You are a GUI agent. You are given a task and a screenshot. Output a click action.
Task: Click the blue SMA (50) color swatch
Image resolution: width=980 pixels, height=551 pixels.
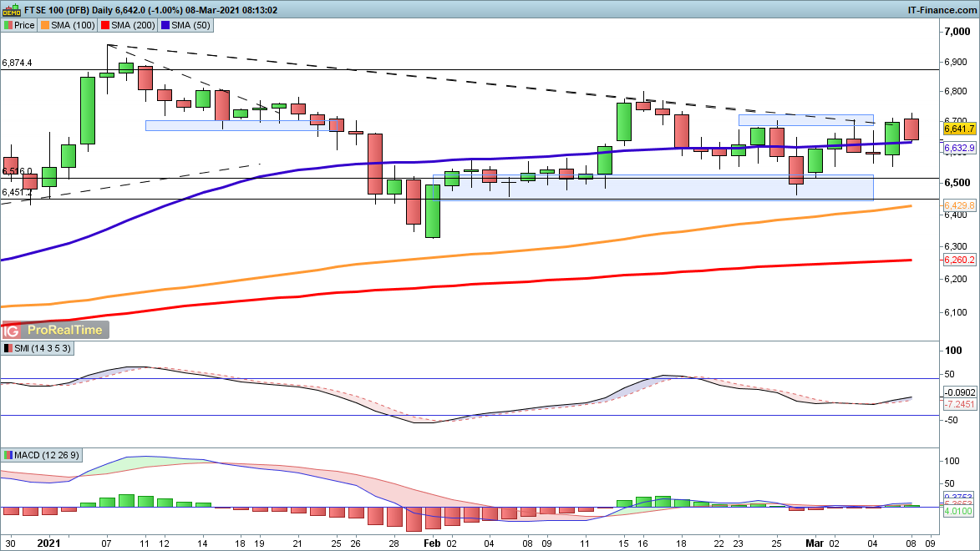pos(165,25)
